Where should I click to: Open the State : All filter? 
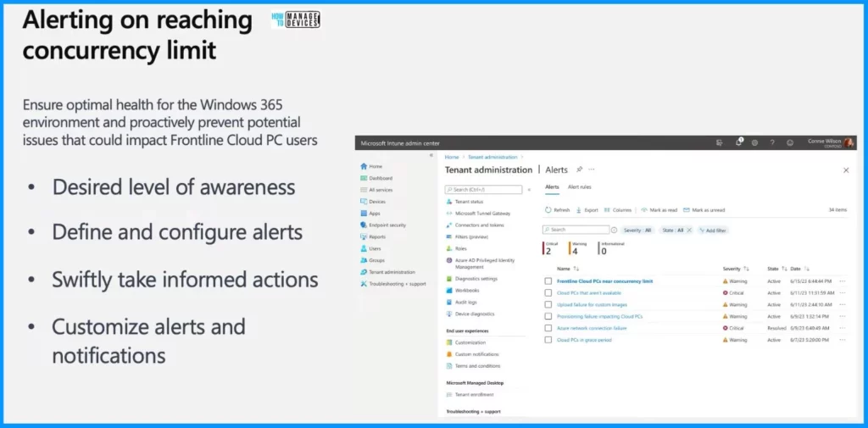[x=671, y=231]
